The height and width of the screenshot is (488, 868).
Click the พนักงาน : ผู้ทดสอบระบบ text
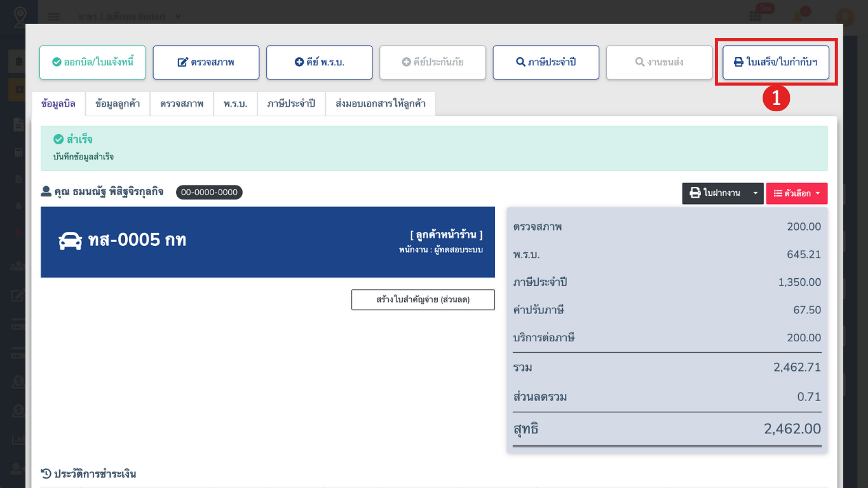coord(441,250)
